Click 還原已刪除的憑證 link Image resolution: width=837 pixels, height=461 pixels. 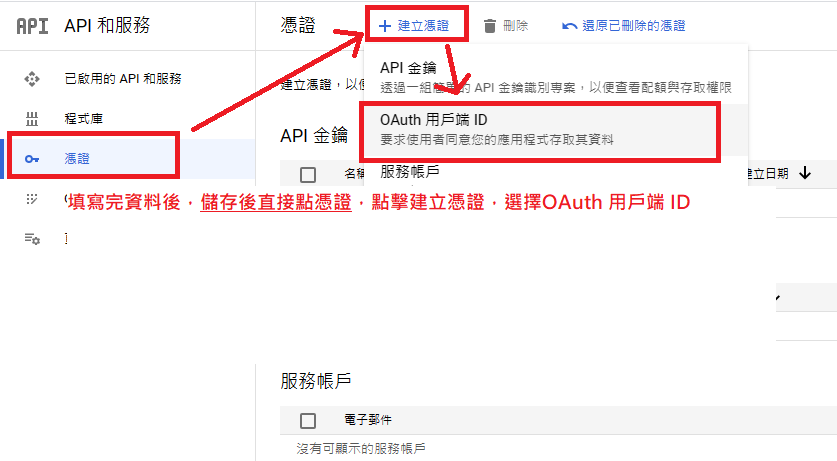(624, 26)
